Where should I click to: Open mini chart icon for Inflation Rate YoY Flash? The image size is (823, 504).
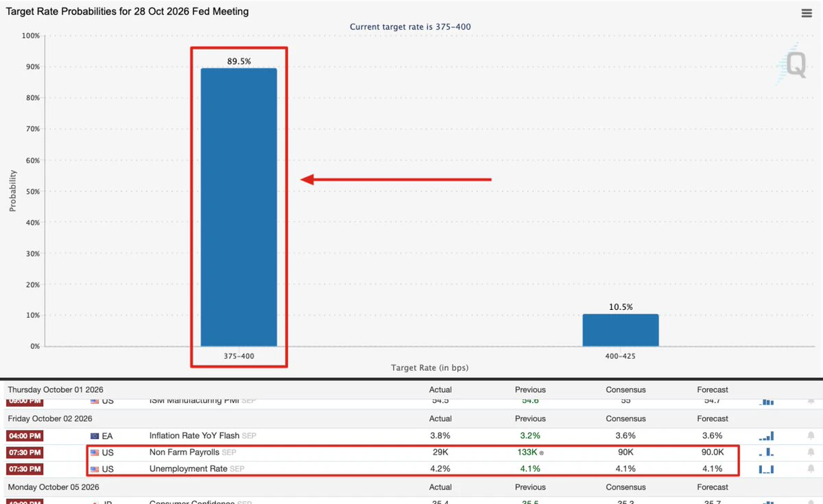[766, 435]
